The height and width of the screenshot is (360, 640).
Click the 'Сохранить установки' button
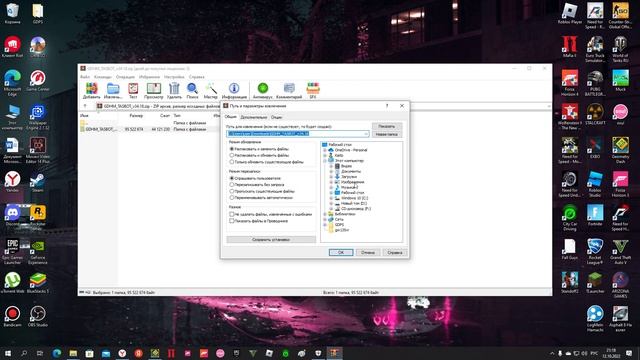click(271, 240)
